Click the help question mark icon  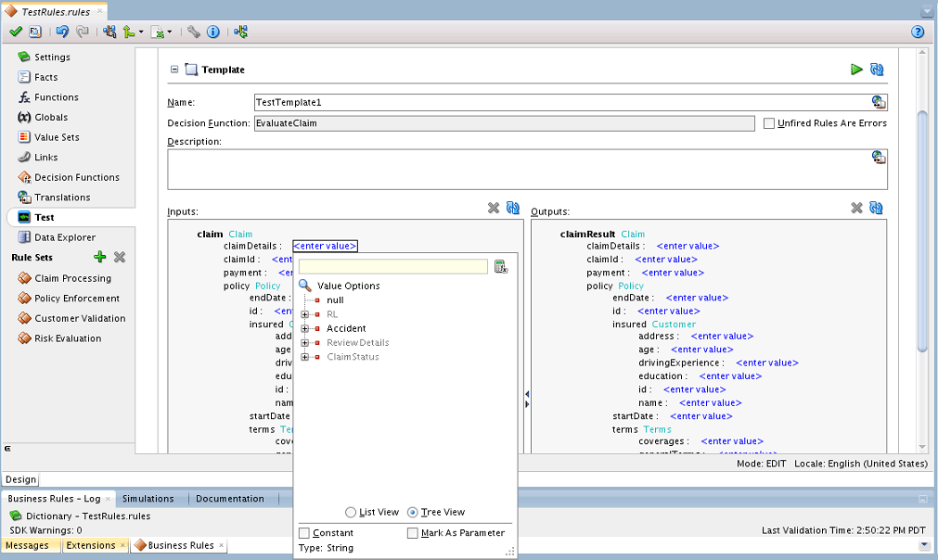coord(918,32)
